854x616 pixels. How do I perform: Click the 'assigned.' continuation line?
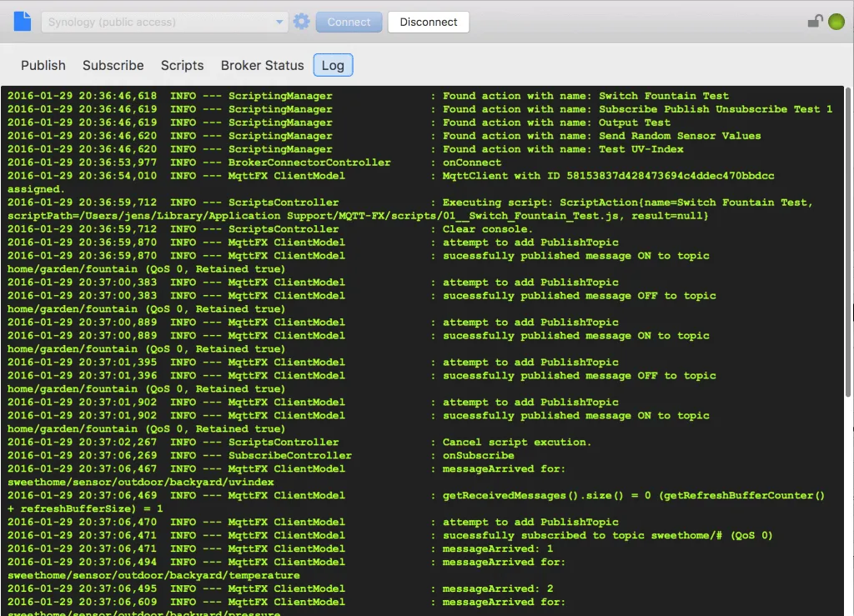click(36, 189)
